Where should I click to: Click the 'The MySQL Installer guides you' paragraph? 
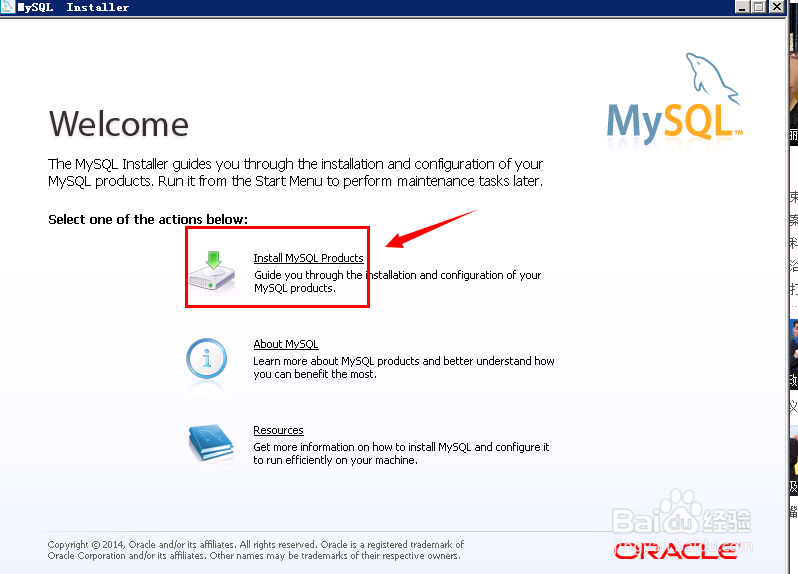(x=296, y=173)
